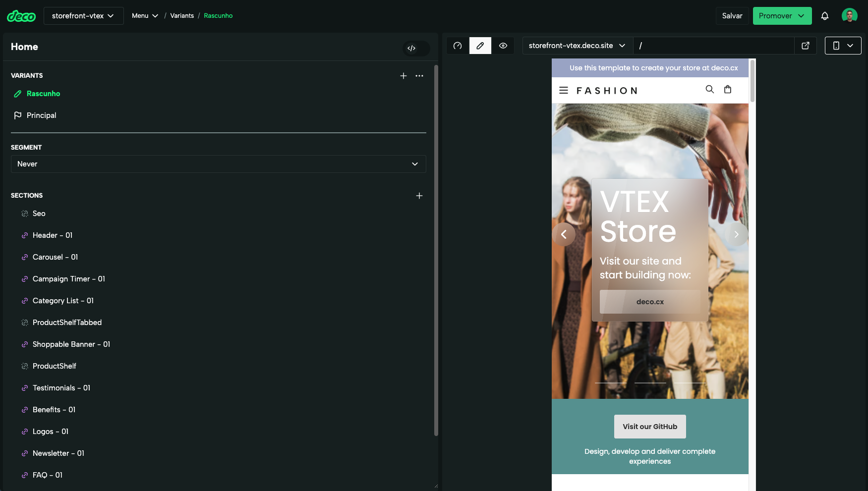Add a new section with plus icon
This screenshot has width=868, height=491.
pyautogui.click(x=419, y=196)
